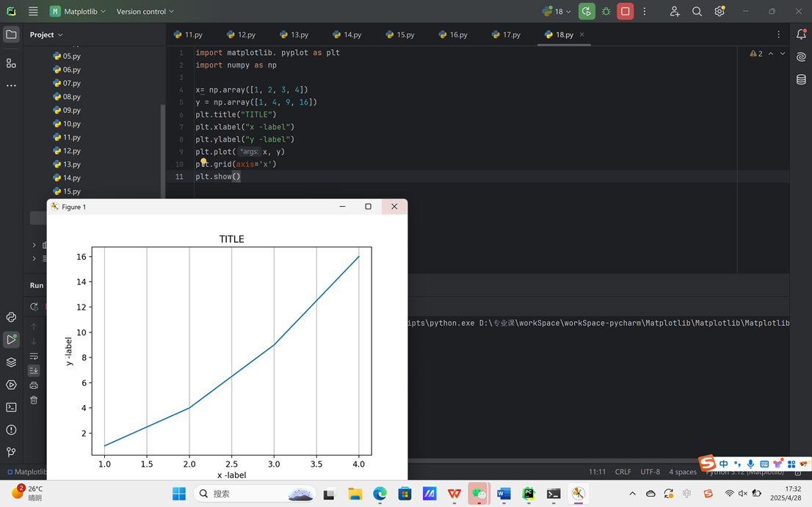
Task: Clear console output with trash icon
Action: pos(34,400)
